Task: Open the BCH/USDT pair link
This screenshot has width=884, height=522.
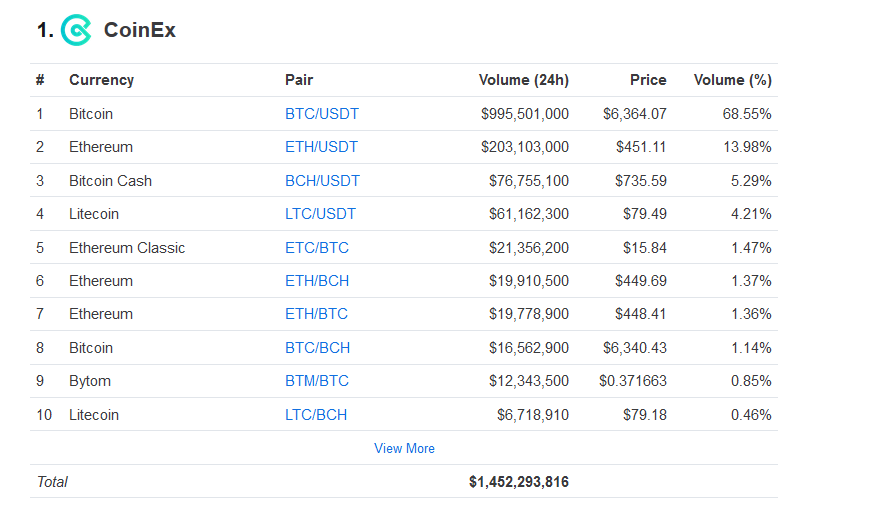Action: [x=322, y=181]
